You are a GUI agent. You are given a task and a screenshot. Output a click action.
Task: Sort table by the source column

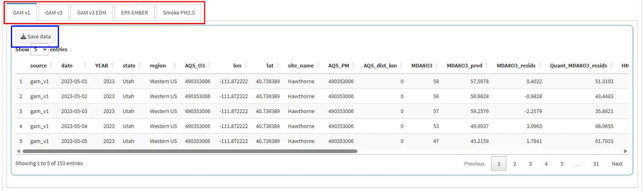38,65
